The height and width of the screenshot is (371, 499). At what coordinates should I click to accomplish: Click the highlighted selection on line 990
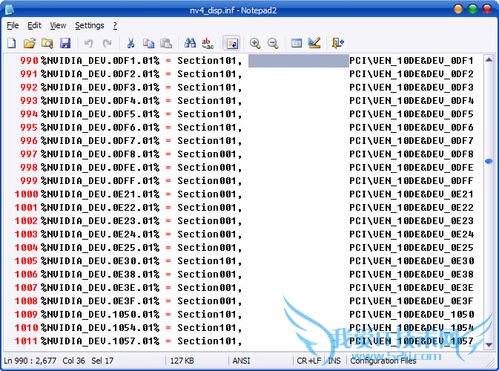(298, 61)
